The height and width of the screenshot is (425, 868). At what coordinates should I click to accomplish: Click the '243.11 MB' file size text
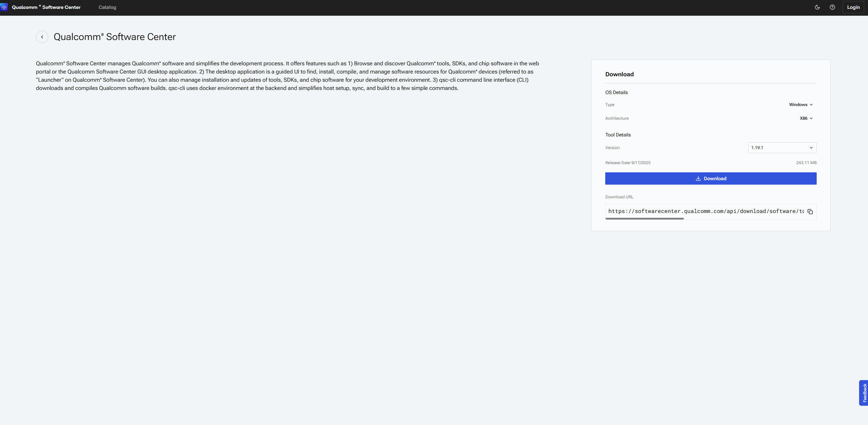806,163
